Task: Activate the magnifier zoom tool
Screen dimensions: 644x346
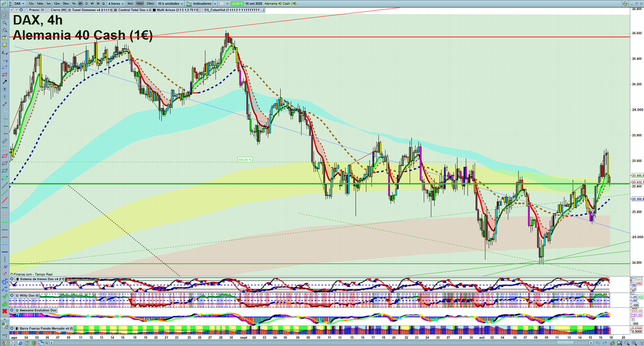Action: [5, 23]
